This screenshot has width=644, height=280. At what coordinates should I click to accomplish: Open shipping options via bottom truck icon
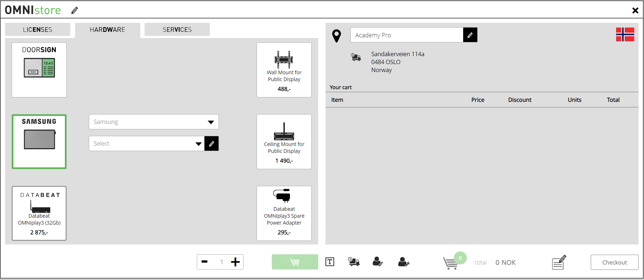pos(354,262)
